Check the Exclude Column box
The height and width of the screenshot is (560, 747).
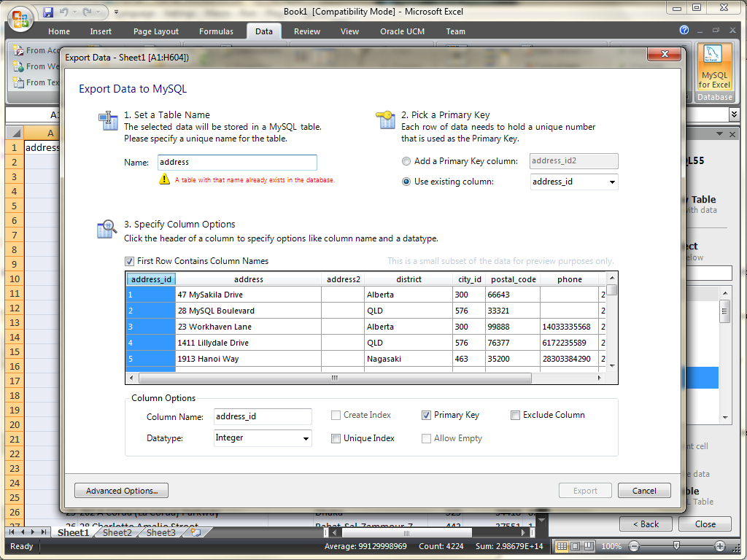[515, 415]
